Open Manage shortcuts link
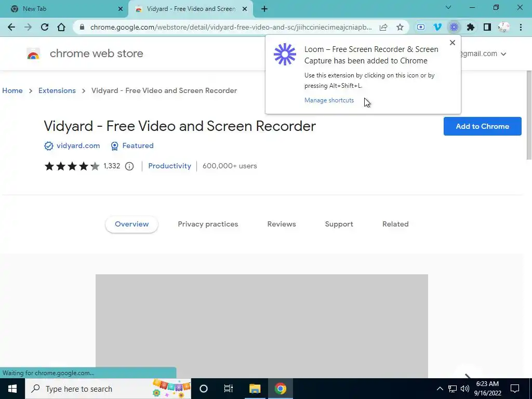 click(x=329, y=100)
